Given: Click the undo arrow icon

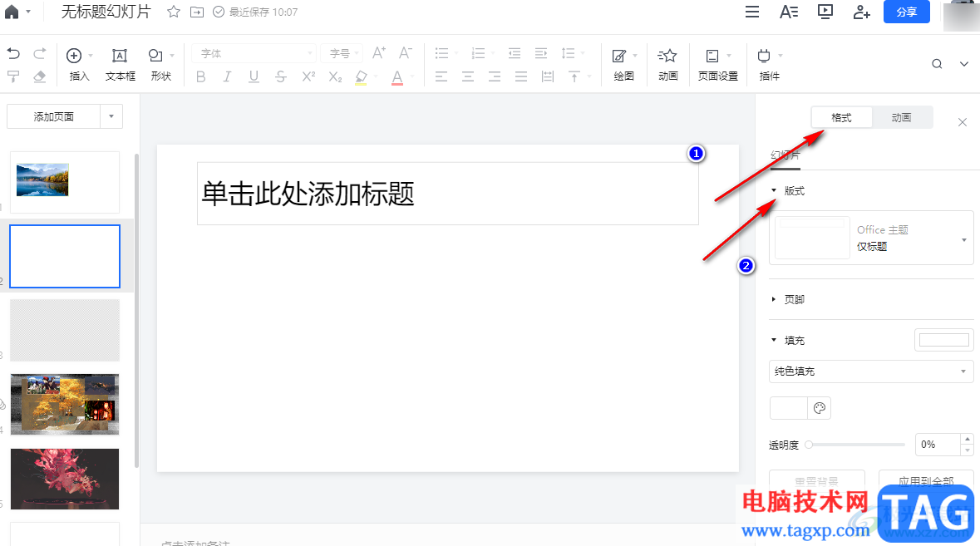Looking at the screenshot, I should (x=13, y=54).
